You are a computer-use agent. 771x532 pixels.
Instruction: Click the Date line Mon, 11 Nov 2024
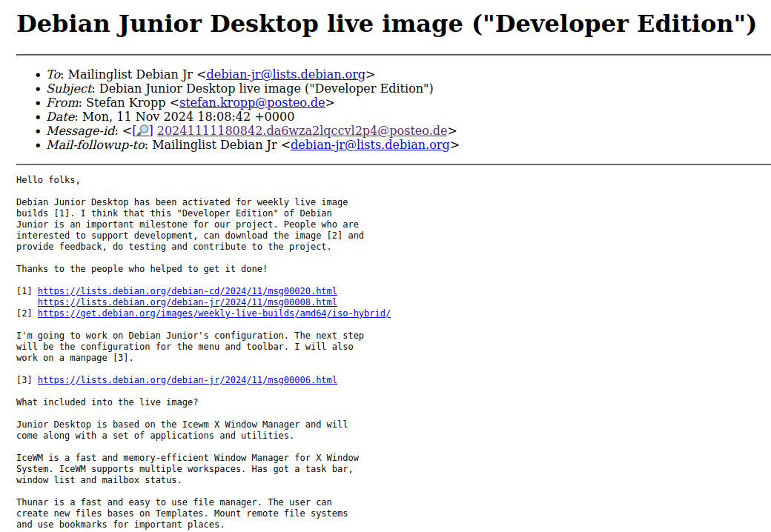point(171,117)
